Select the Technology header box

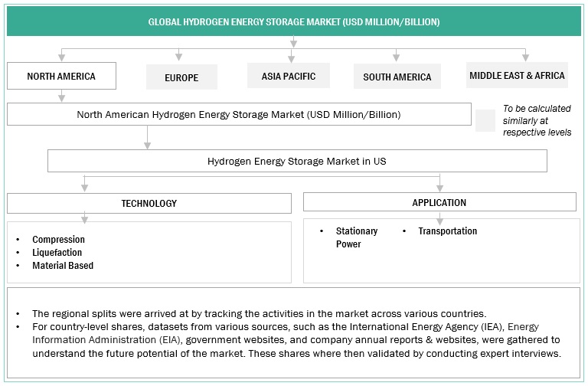pos(149,203)
